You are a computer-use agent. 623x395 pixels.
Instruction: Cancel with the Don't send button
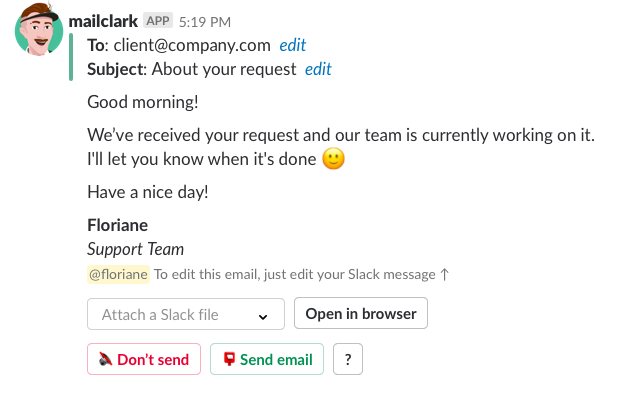[x=144, y=359]
